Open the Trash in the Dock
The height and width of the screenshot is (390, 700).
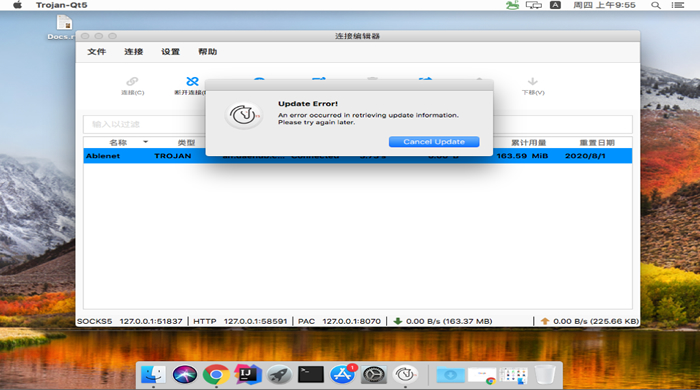[x=545, y=374]
